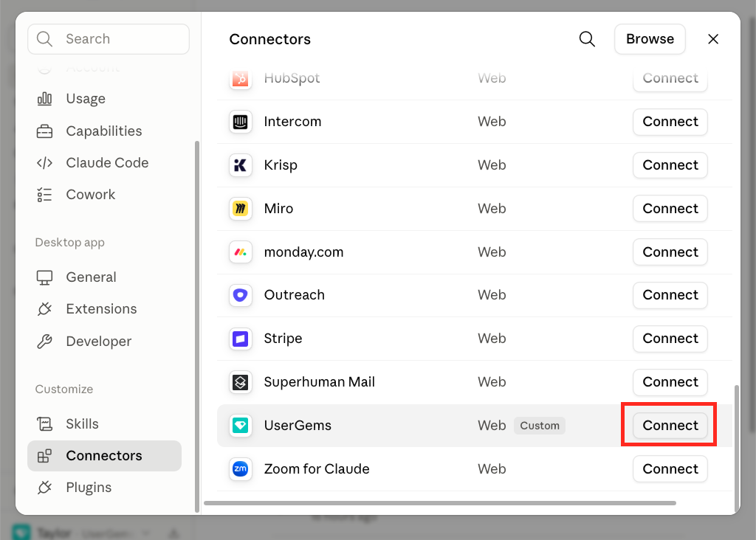Click the General monitor icon
Image resolution: width=756 pixels, height=540 pixels.
[44, 277]
